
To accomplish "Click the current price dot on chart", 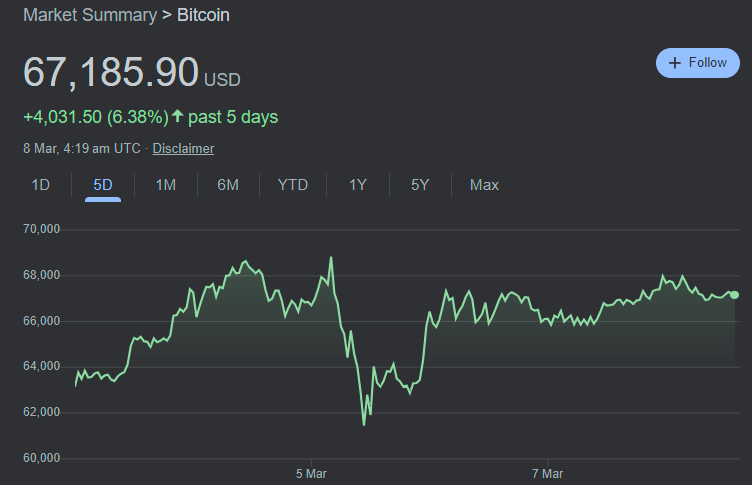I will [x=734, y=295].
